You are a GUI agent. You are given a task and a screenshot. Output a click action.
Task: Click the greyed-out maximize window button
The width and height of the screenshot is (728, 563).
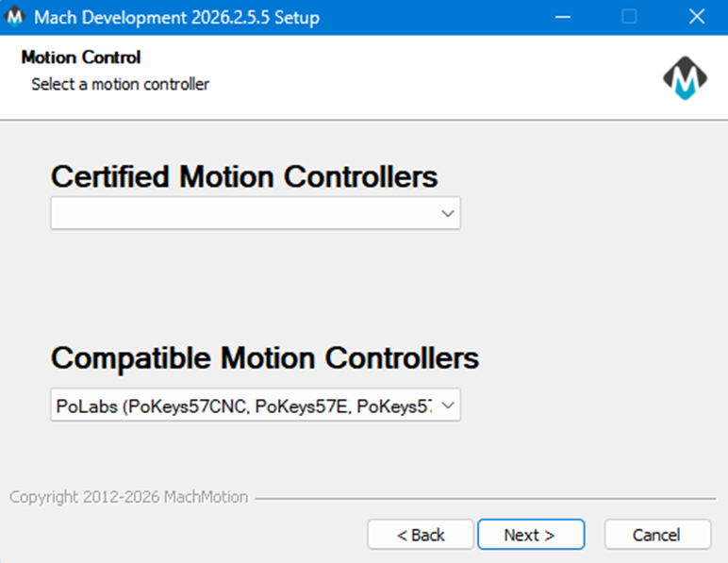pyautogui.click(x=629, y=17)
